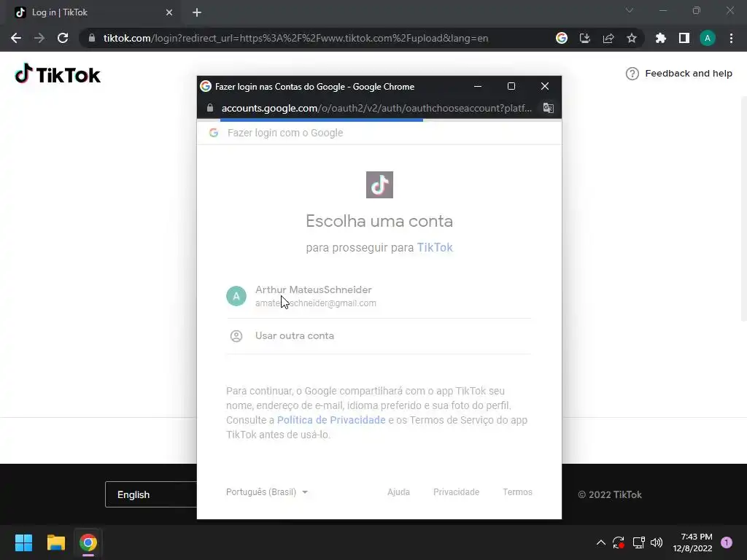Choose the Arthur MateusSchneider account

(x=379, y=296)
